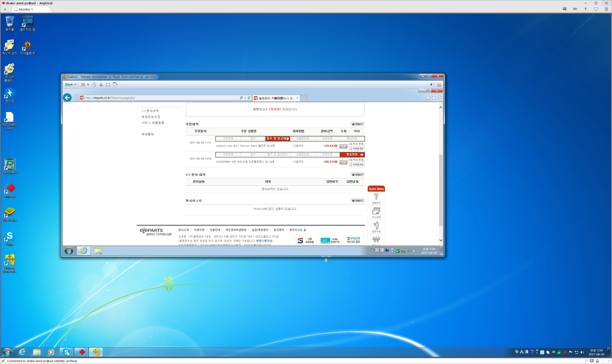
Task: Switch to AnyDesk Monitor 1 tab
Action: coord(26,9)
